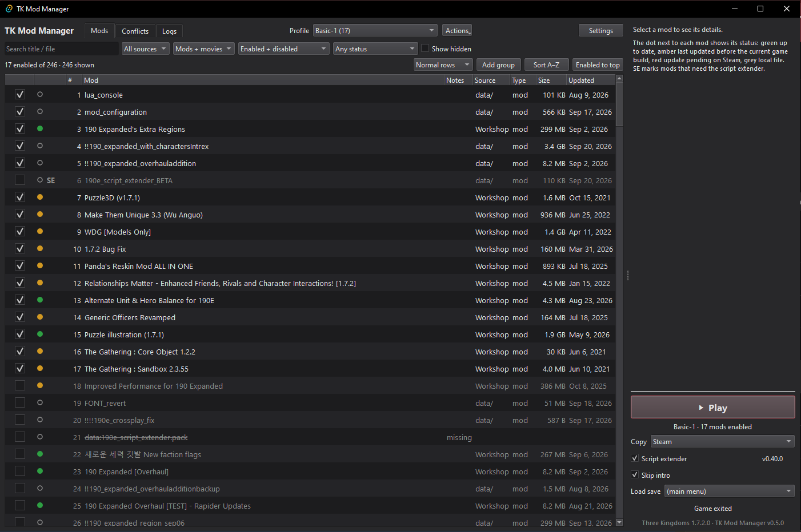Expand the Mods + movies dropdown
The height and width of the screenshot is (532, 801).
[x=204, y=49]
